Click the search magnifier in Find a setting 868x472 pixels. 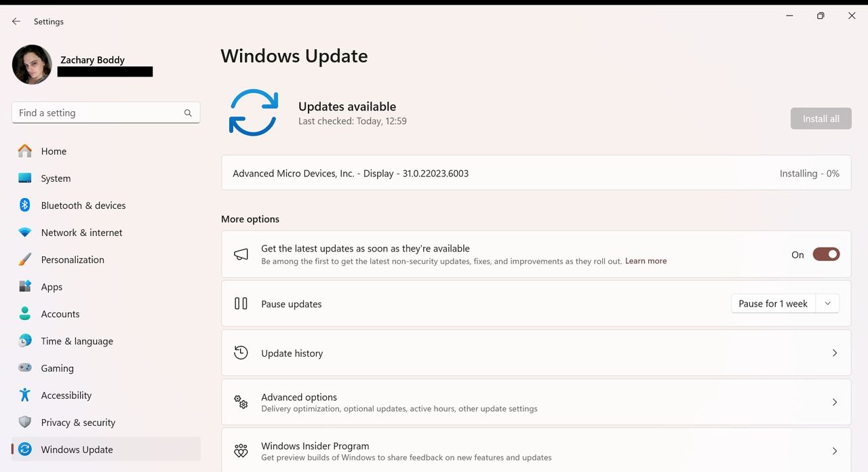188,113
